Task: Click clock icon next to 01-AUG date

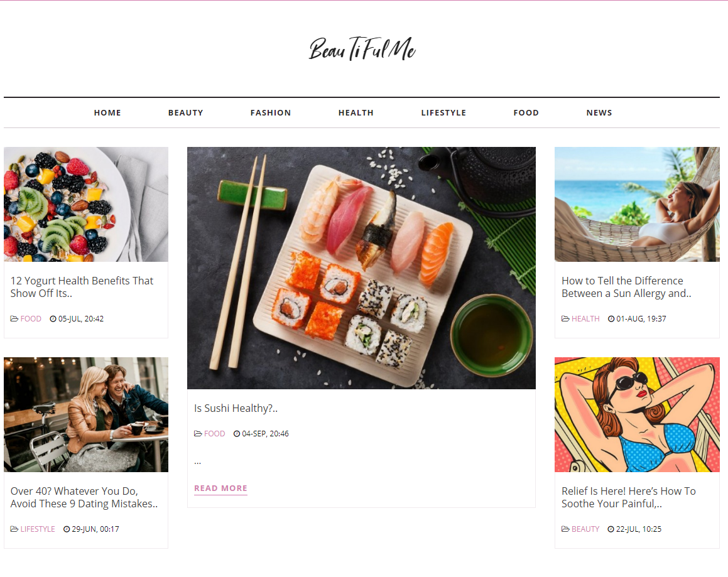Action: pos(611,319)
